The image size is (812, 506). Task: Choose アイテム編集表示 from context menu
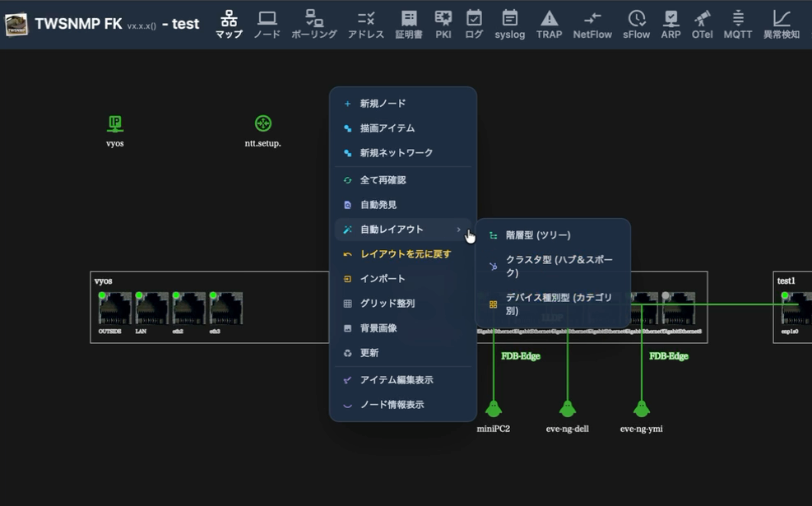coord(403,380)
